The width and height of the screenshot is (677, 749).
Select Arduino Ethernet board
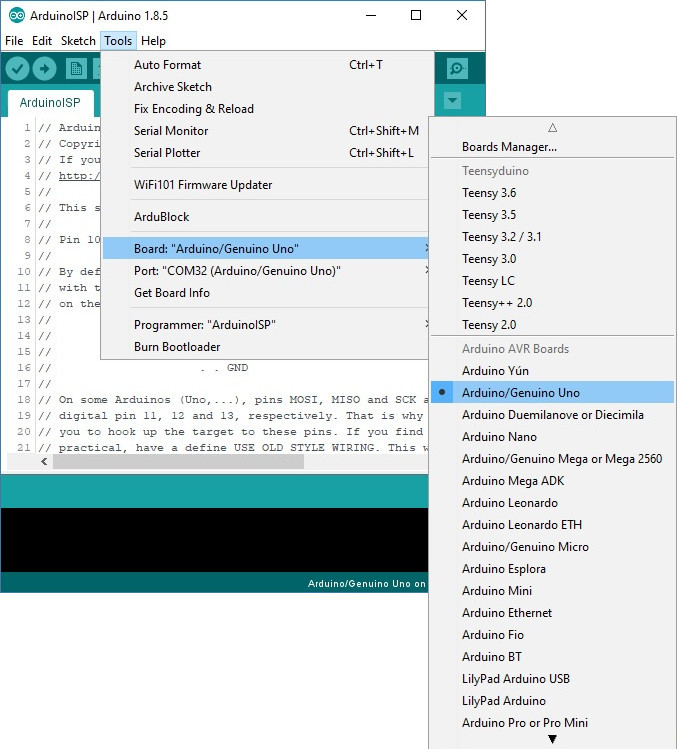[552, 612]
